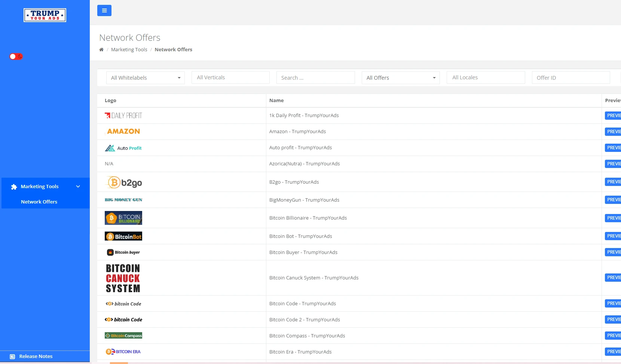Select Network Offers in sidebar

click(39, 202)
